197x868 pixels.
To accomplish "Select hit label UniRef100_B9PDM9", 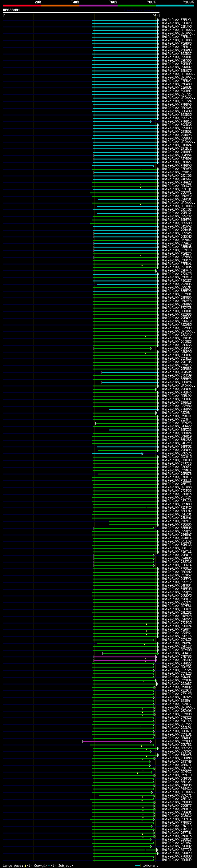I will pos(176,64).
